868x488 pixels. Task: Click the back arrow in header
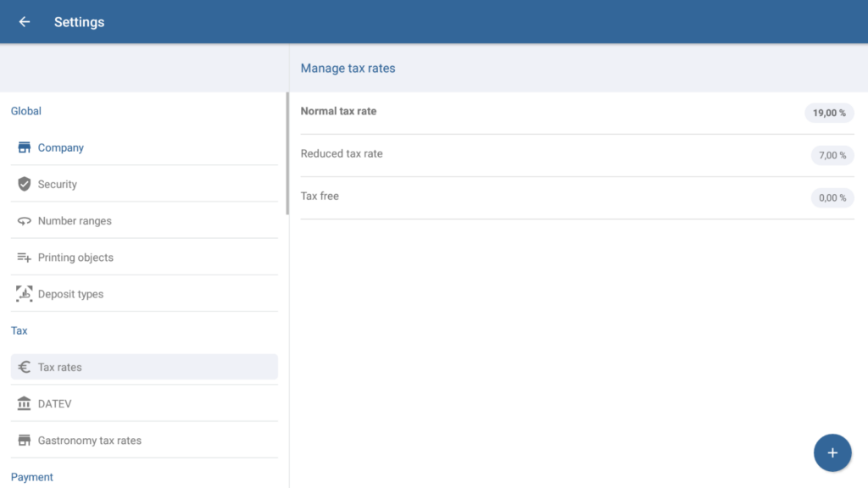pyautogui.click(x=25, y=22)
